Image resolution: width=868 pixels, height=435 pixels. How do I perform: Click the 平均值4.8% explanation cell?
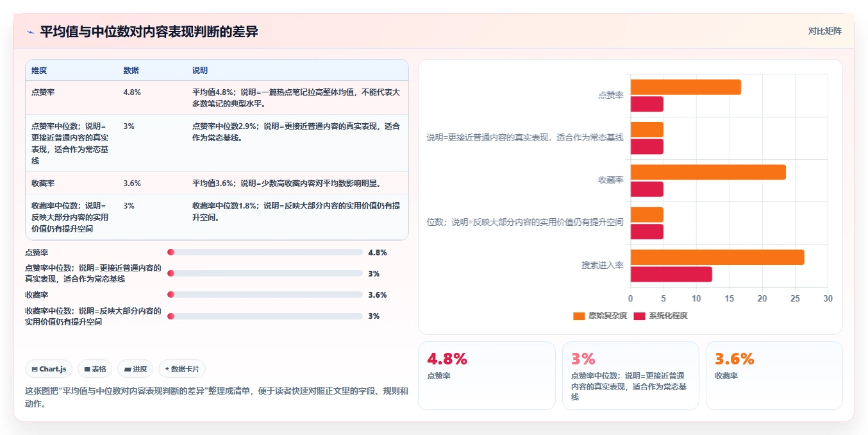296,98
